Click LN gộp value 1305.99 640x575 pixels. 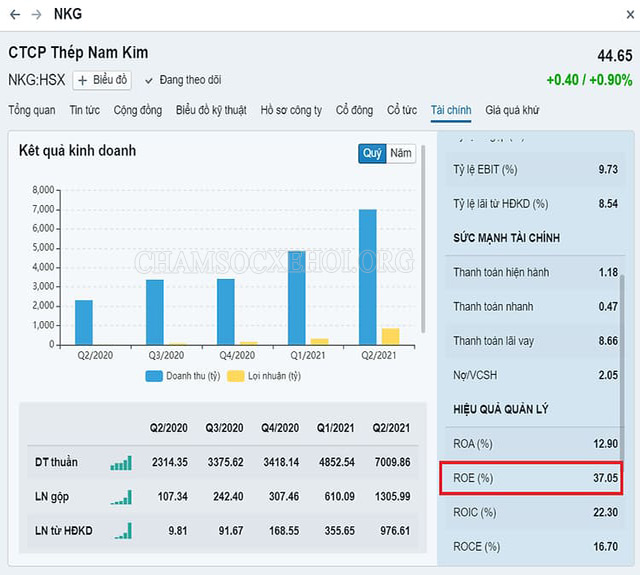point(392,497)
